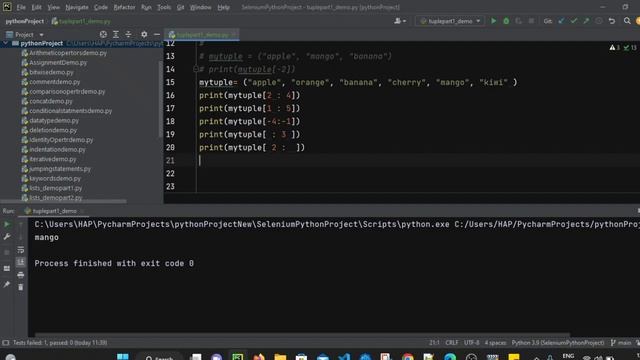
Task: Open the Window menu
Action: [200, 7]
